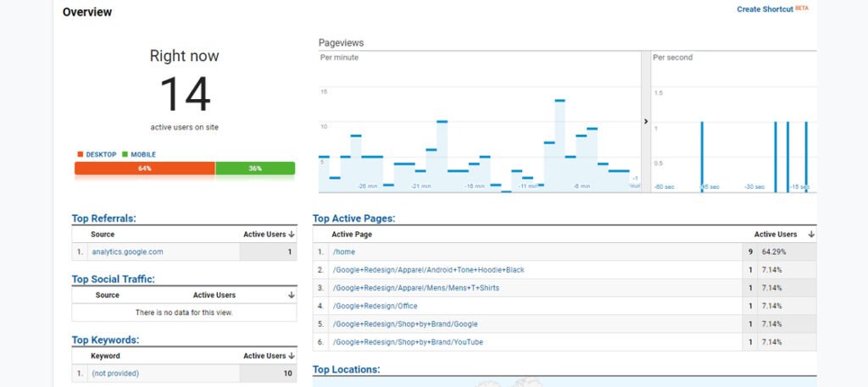The image size is (868, 387).
Task: Click sort arrow in Top Active Pages table header
Action: (811, 235)
